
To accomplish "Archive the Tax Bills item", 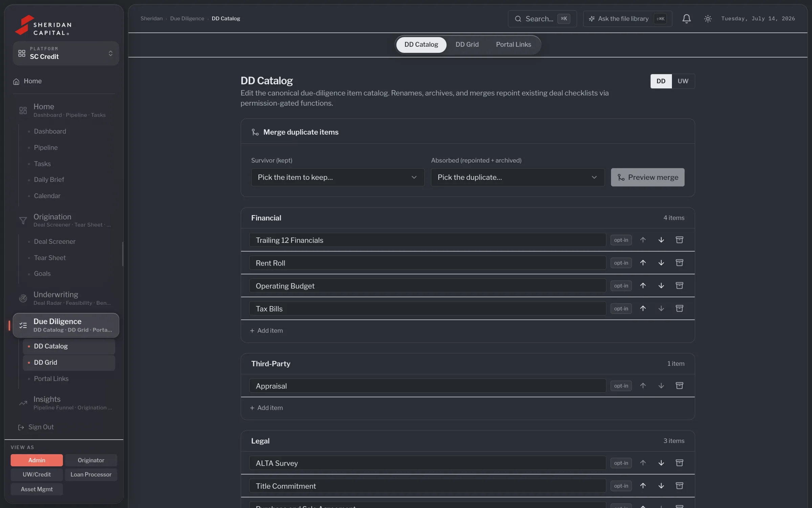I will (x=679, y=309).
